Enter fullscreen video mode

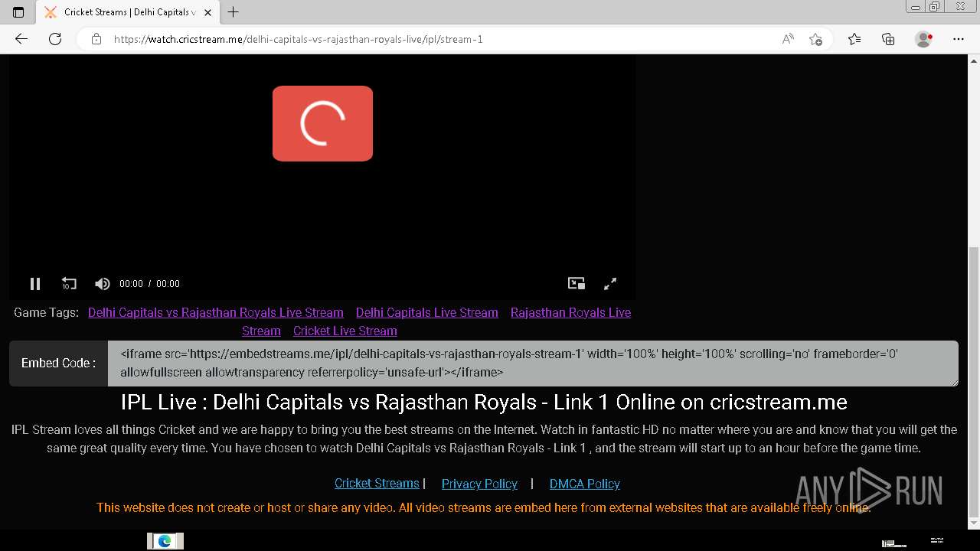pos(610,284)
